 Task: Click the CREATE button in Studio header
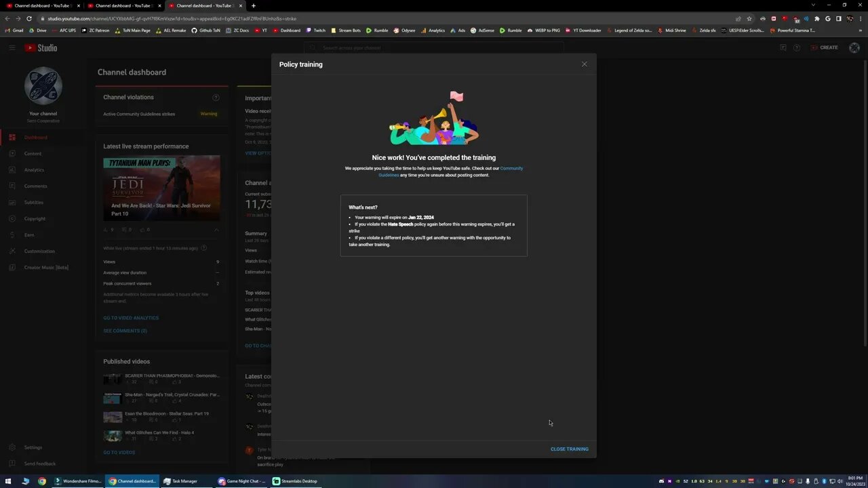pyautogui.click(x=825, y=47)
